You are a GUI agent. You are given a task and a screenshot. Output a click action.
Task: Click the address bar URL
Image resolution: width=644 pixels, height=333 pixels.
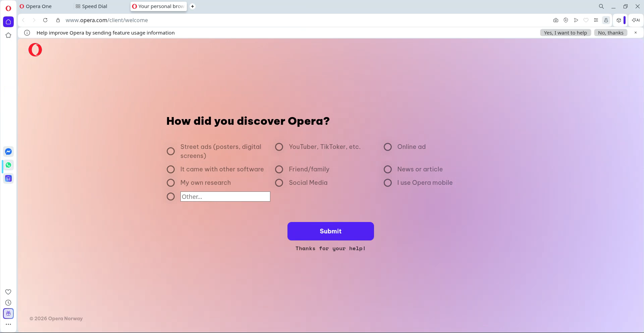107,20
